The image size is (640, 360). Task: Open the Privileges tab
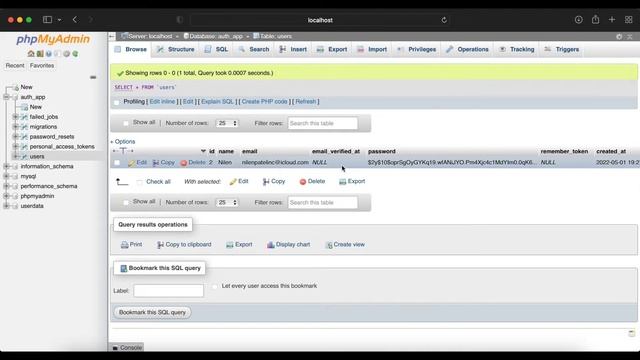[416, 49]
